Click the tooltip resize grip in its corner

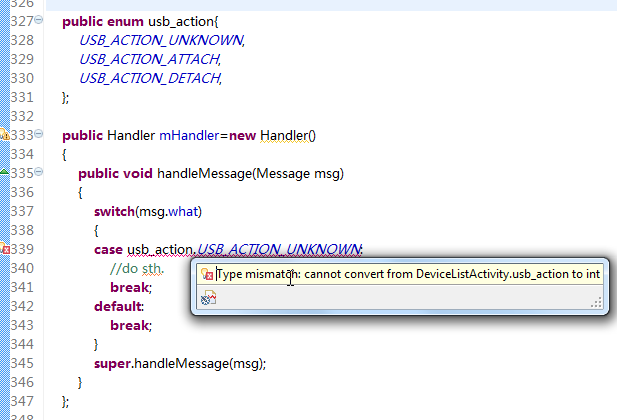(597, 302)
